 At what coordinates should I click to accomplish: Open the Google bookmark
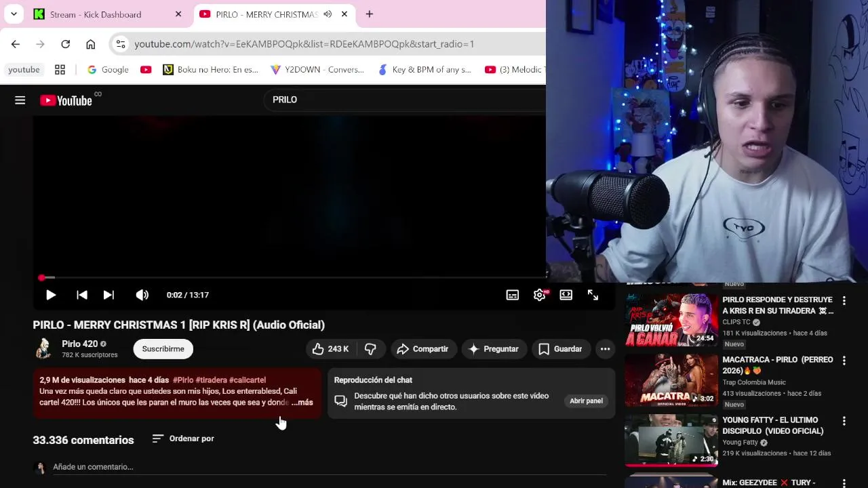[x=108, y=70]
